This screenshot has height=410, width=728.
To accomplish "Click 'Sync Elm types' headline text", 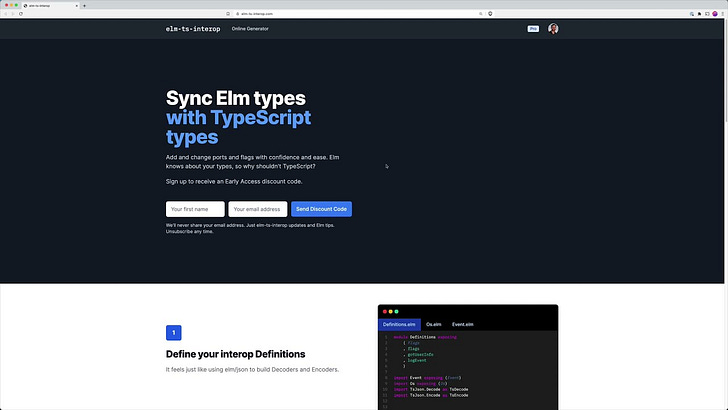I will [x=236, y=98].
